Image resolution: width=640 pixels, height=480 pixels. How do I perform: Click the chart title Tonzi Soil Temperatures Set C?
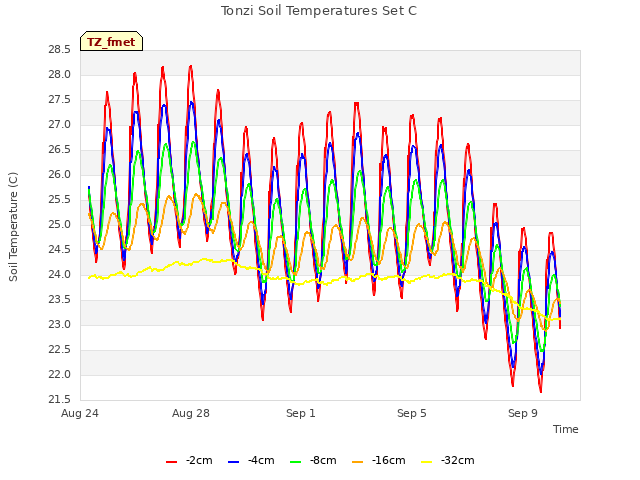coord(319,11)
